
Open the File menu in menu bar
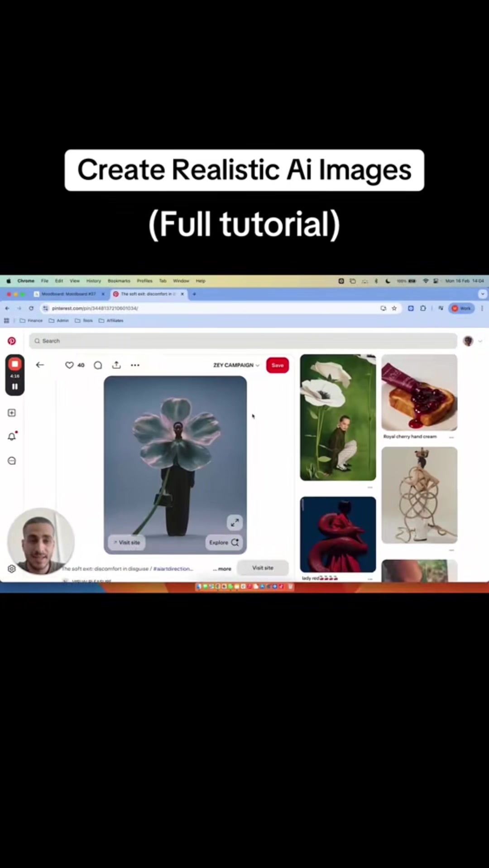pos(44,281)
